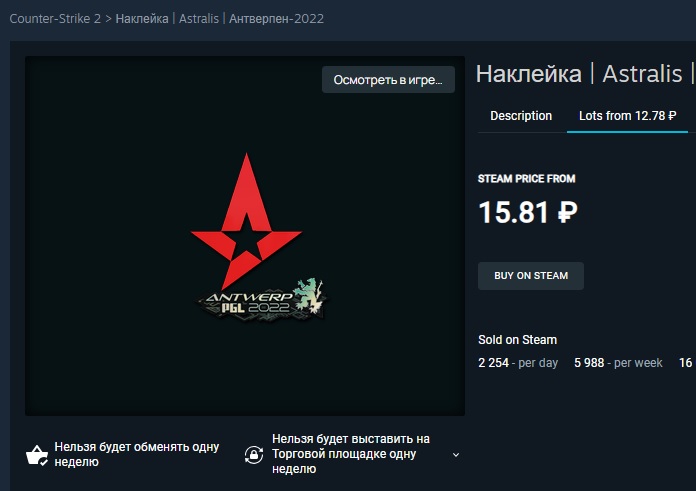Screen dimensions: 696x491
Task: Click the Осмотреть в игре button
Action: [x=388, y=80]
